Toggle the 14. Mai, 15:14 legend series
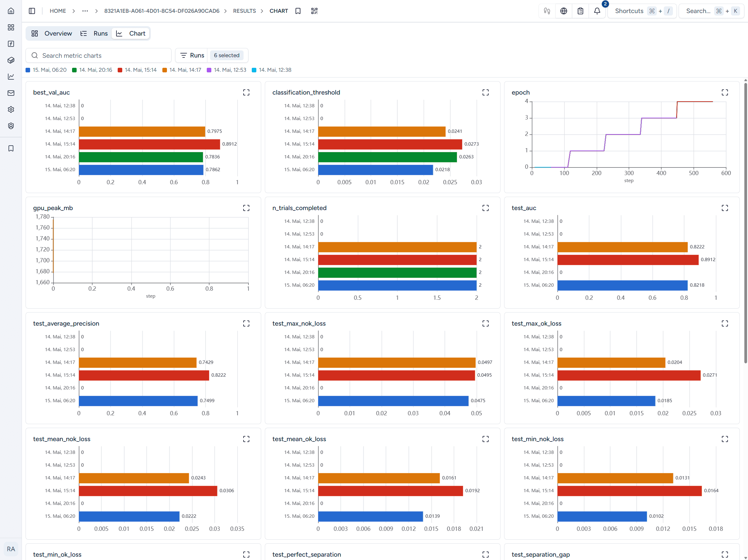 (x=137, y=70)
